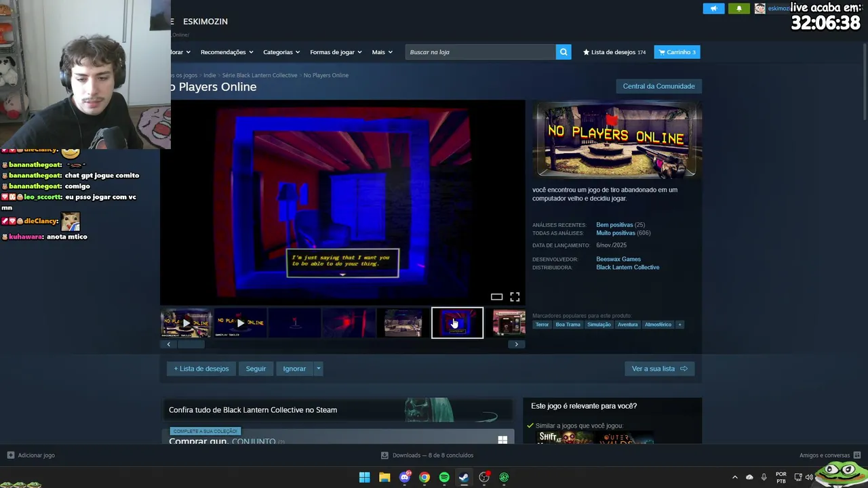
Task: Open the Indie breadcrumb link
Action: (x=210, y=75)
